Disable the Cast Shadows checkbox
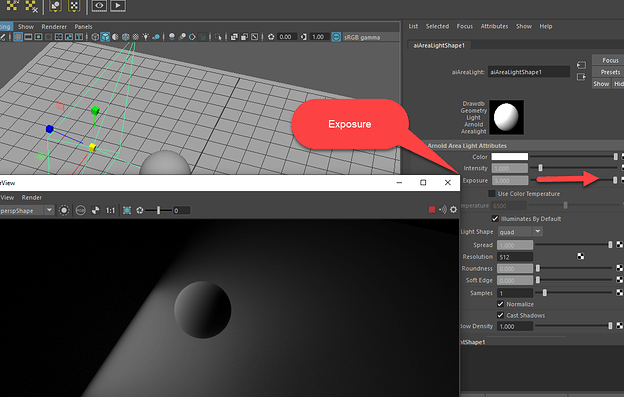This screenshot has width=624, height=397. click(501, 315)
